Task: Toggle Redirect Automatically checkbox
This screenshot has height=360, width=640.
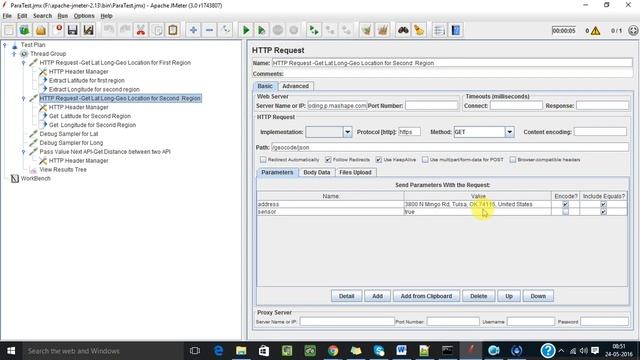Action: click(263, 160)
